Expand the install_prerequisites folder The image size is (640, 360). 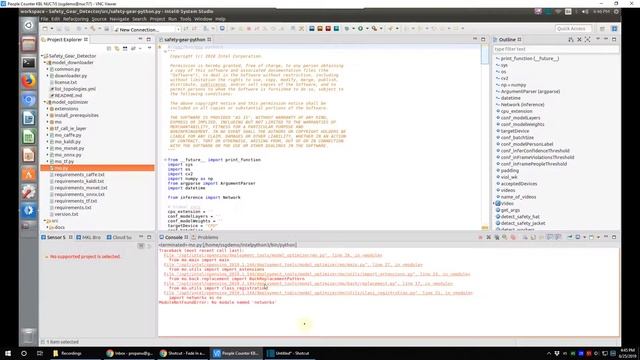[x=48, y=116]
